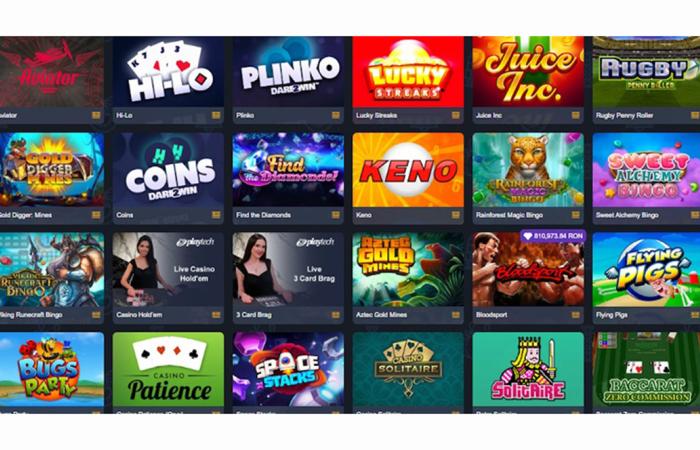Click the icon beside Find the Diamonds label

[x=336, y=215]
